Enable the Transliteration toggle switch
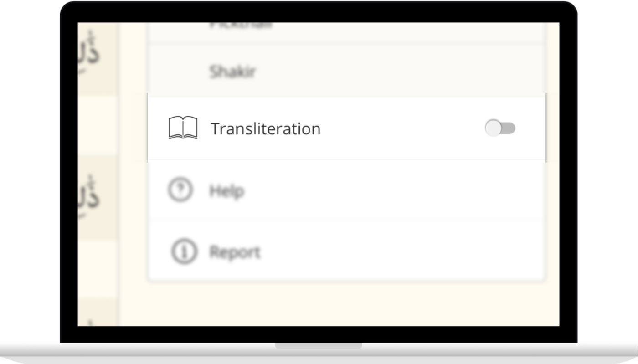The height and width of the screenshot is (364, 638). tap(500, 128)
